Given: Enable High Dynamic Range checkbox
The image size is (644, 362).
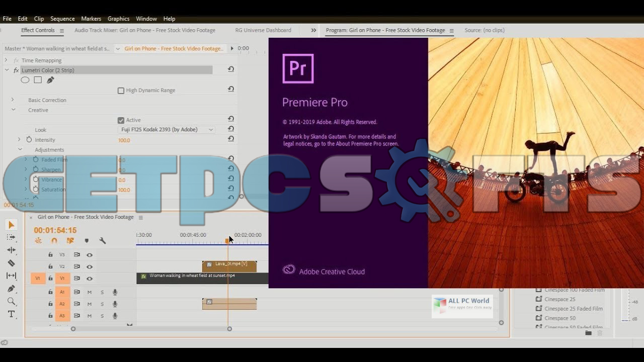Looking at the screenshot, I should coord(121,90).
